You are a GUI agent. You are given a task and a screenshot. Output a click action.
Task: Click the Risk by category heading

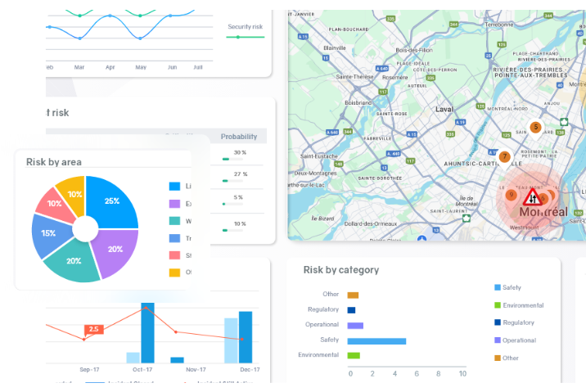[x=340, y=269]
